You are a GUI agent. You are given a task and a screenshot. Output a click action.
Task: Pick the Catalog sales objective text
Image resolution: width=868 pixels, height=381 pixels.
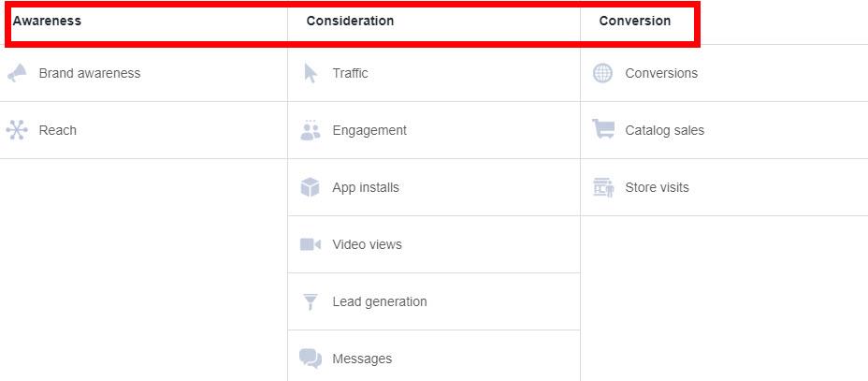coord(664,130)
